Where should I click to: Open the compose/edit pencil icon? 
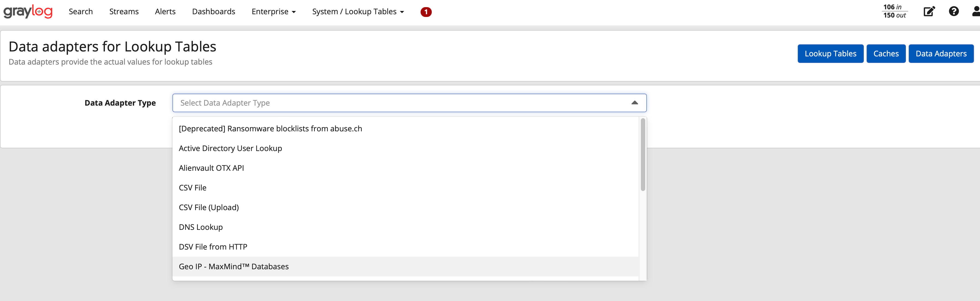[929, 11]
